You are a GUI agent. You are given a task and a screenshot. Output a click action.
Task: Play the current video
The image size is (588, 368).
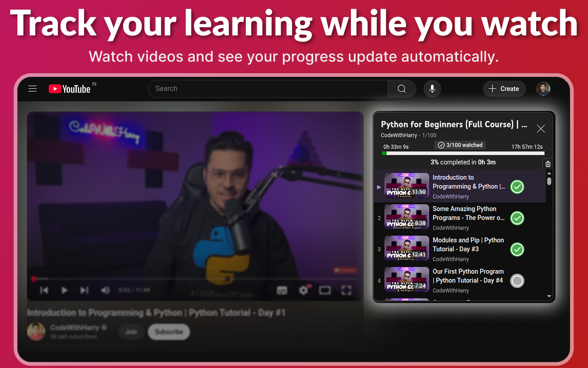tap(64, 290)
